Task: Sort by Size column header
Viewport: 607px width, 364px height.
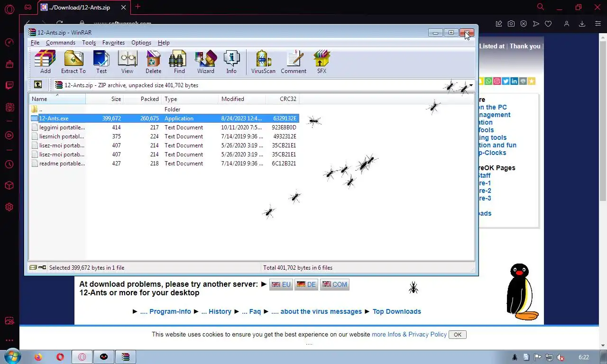Action: tap(104, 99)
